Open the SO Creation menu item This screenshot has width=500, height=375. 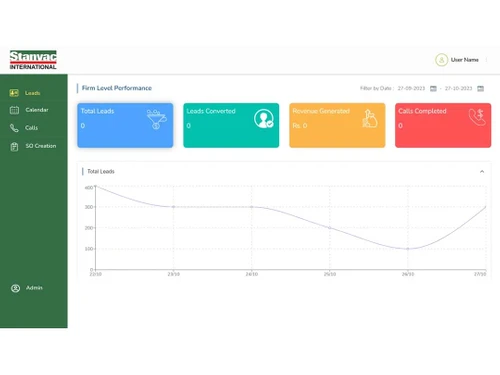coord(41,146)
